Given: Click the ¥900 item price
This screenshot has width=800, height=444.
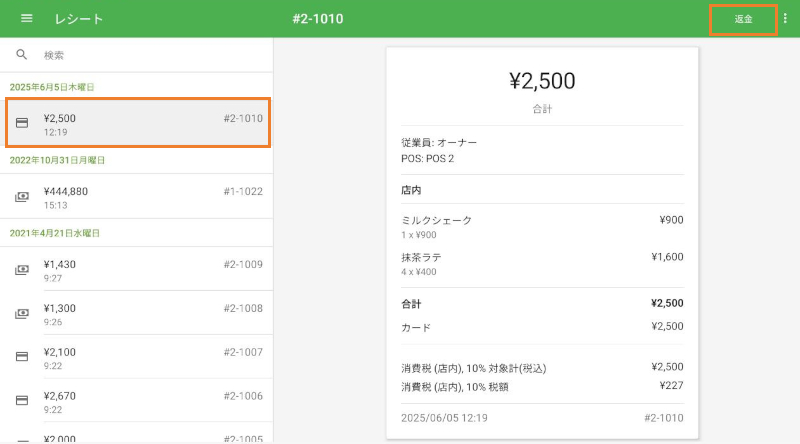Looking at the screenshot, I should coord(671,220).
